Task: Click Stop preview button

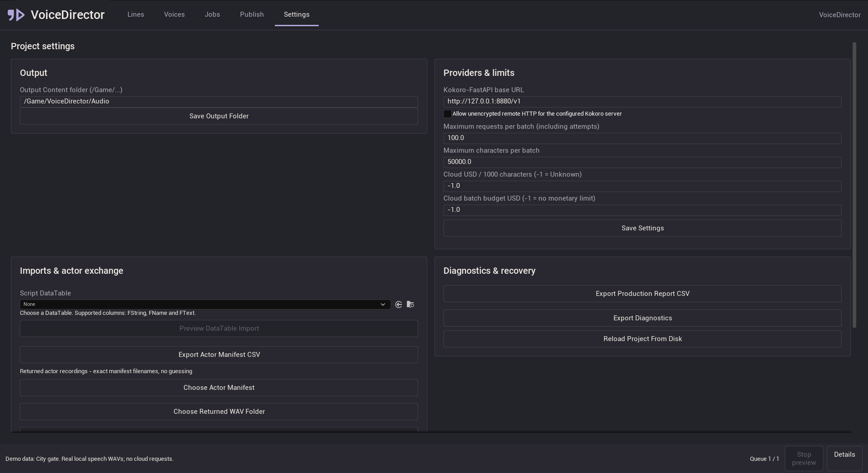Action: coord(804,459)
